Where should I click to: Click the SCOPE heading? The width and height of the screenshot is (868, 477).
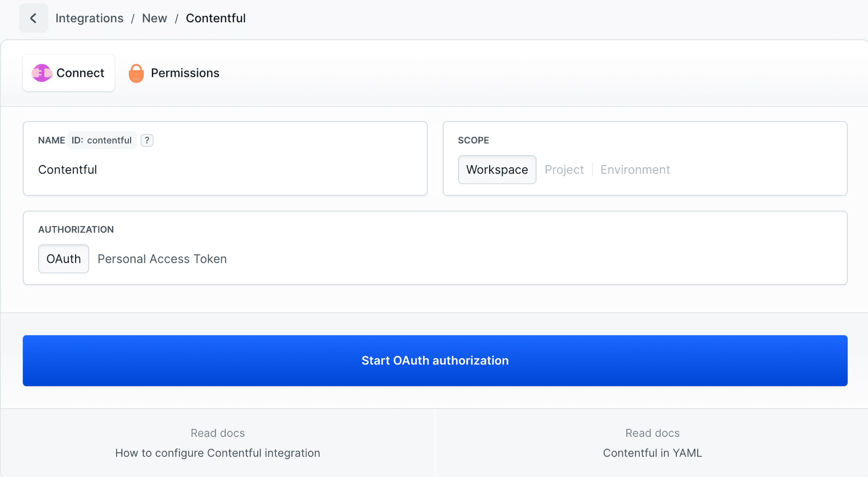pos(473,140)
